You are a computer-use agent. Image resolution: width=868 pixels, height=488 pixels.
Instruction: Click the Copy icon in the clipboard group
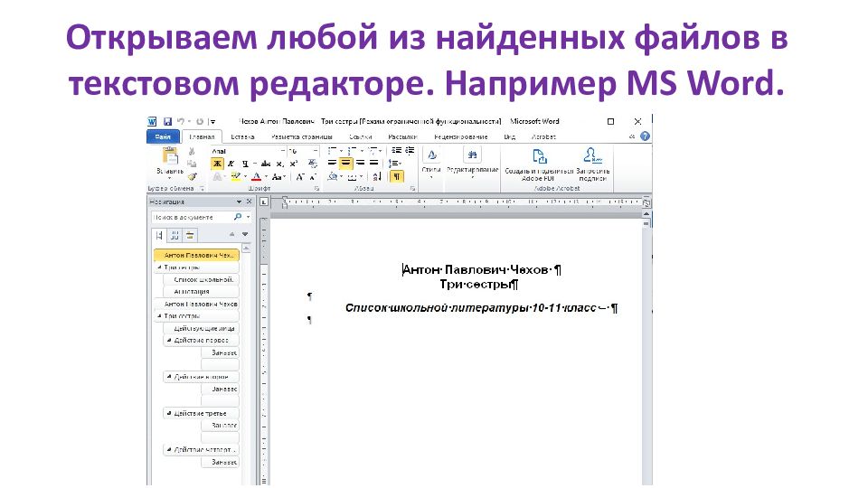tap(192, 164)
